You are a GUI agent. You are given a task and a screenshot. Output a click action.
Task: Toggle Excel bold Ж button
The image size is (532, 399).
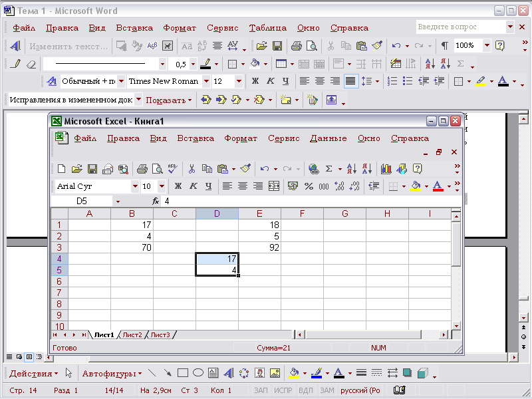point(178,186)
